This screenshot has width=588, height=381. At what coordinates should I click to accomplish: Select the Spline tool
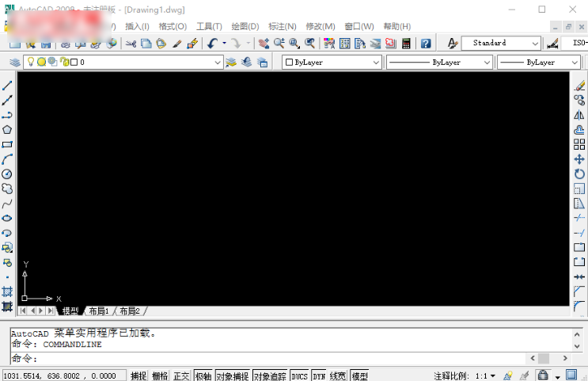(7, 204)
